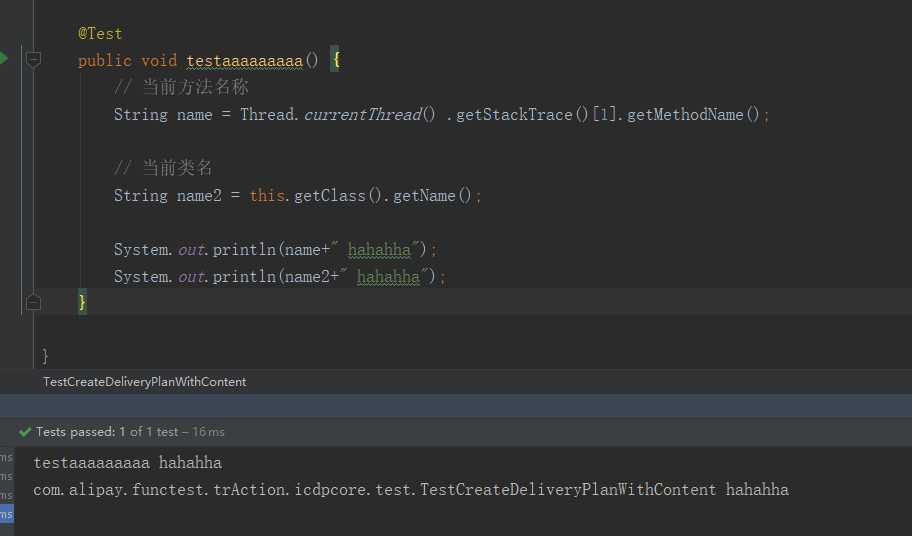
Task: Click currentThread() in the code
Action: click(x=369, y=115)
